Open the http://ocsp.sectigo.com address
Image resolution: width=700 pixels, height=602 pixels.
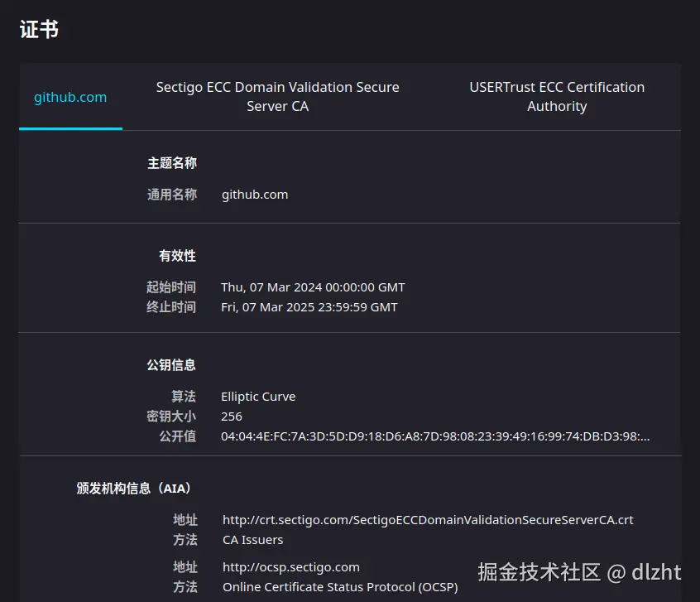tap(291, 567)
